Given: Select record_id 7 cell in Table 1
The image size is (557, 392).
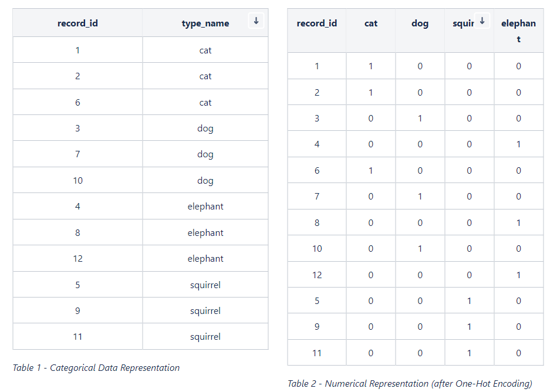Looking at the screenshot, I should click(x=77, y=154).
